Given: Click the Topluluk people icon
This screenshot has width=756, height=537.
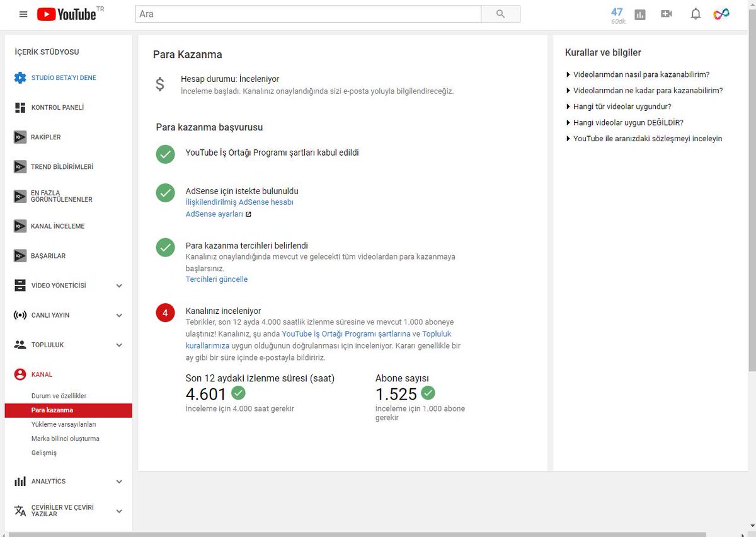Looking at the screenshot, I should [x=20, y=345].
